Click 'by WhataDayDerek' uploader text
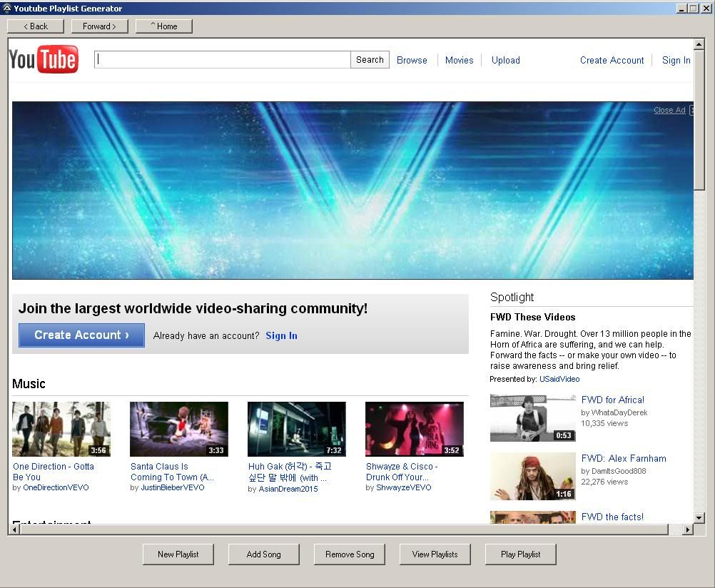Screen dimensions: 715x588 click(x=614, y=412)
